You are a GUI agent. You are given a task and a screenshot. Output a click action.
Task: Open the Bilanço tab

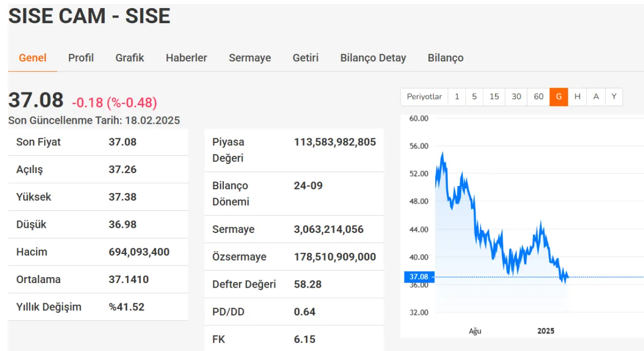[x=446, y=58]
